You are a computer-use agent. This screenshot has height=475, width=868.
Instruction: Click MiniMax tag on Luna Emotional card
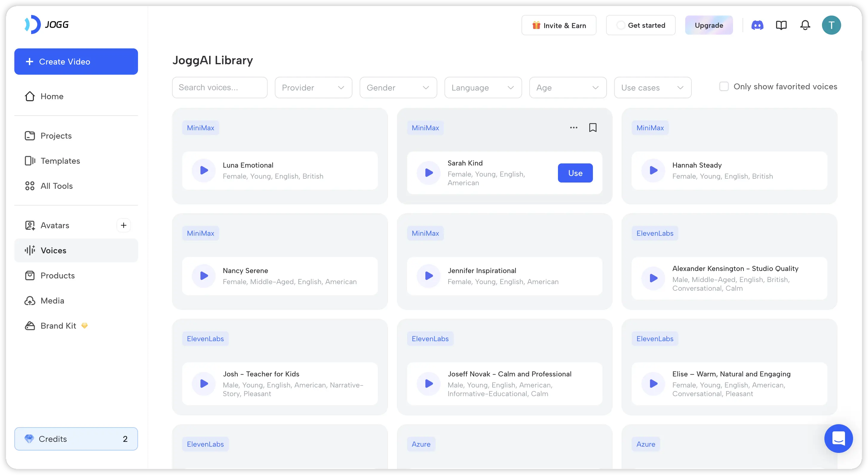point(200,128)
